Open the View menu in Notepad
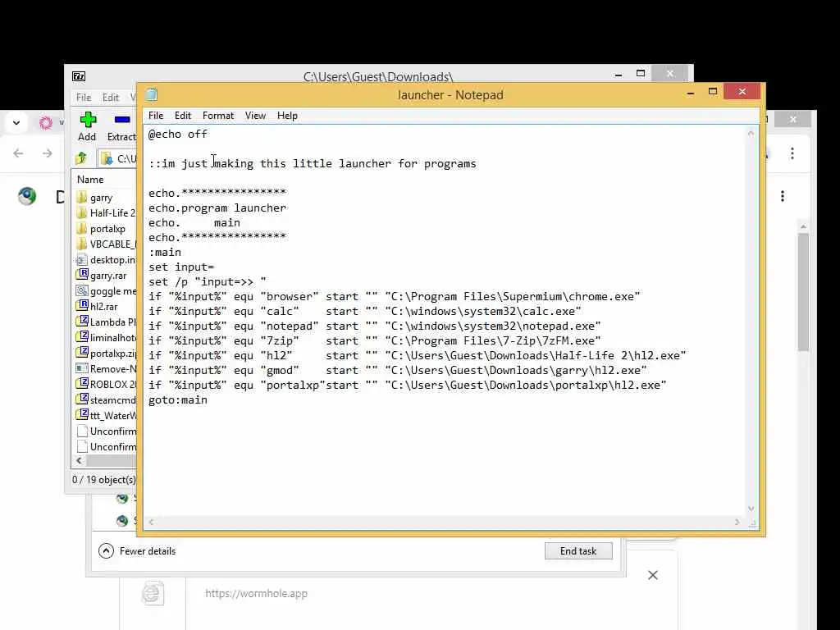This screenshot has height=630, width=840. (x=256, y=116)
